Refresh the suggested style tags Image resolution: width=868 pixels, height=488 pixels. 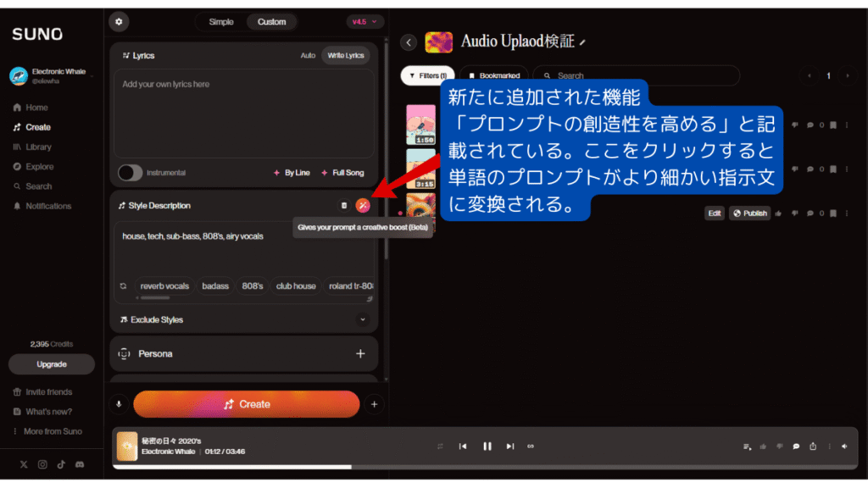pos(124,286)
